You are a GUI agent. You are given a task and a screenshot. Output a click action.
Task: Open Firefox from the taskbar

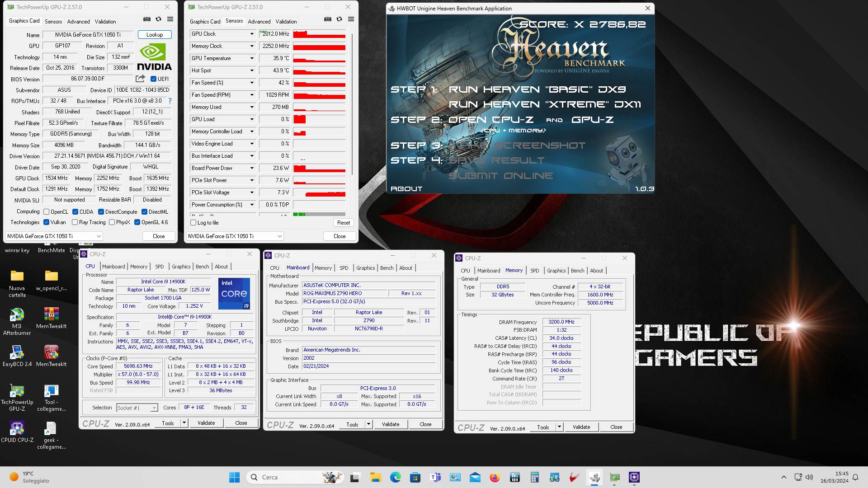point(495,477)
